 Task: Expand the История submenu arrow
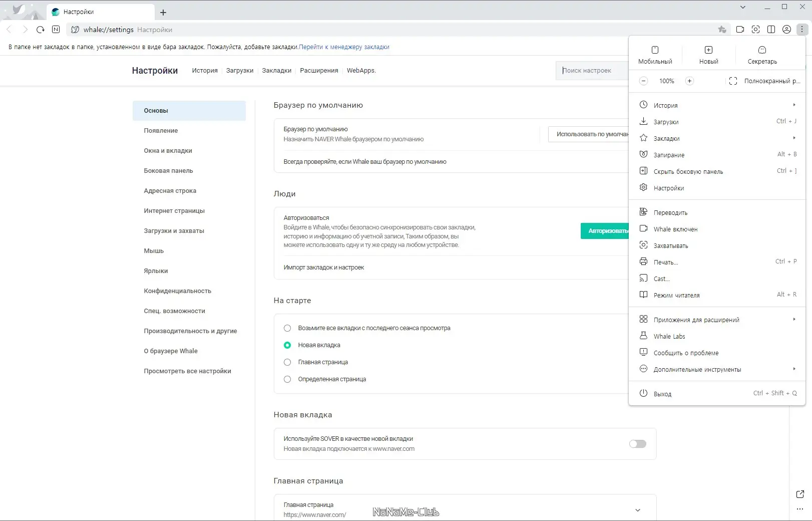[794, 105]
